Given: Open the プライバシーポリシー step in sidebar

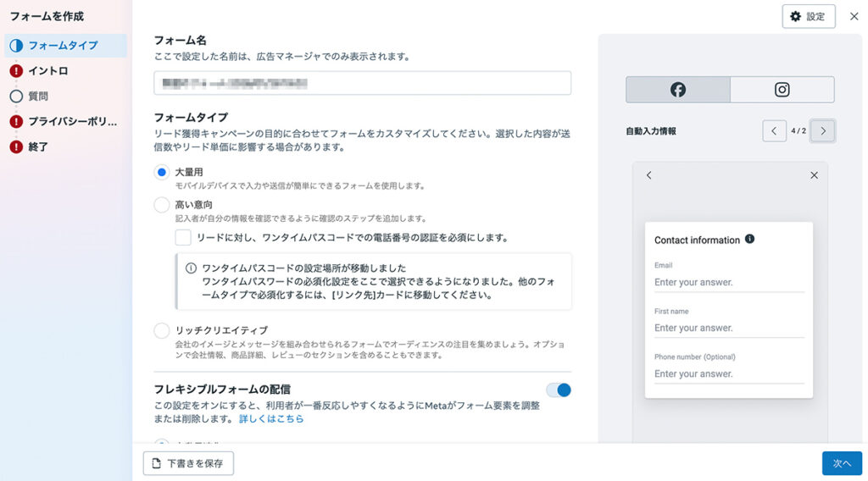Looking at the screenshot, I should [x=72, y=122].
